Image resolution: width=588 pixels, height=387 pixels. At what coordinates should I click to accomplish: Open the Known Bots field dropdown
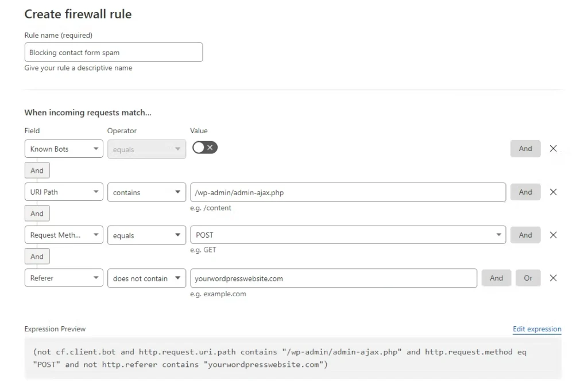[64, 149]
